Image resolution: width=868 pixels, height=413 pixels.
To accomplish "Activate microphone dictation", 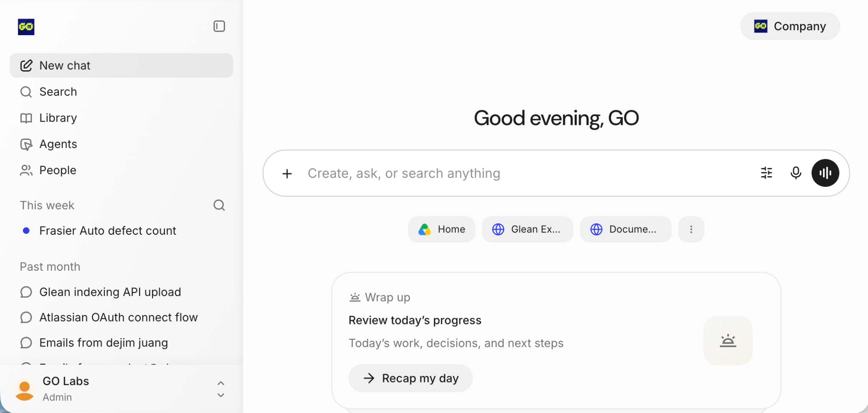I will point(796,173).
